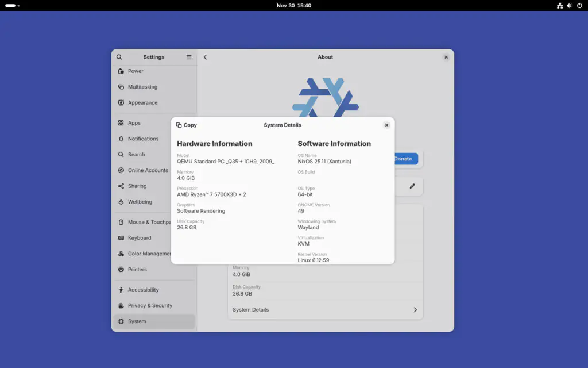The image size is (588, 368).
Task: Click the pencil edit icon for device name
Action: click(412, 186)
